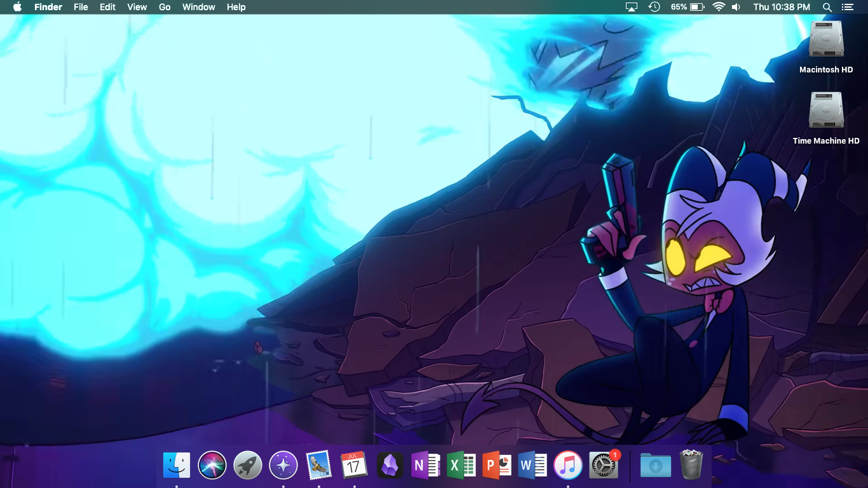Launch Siri from the Dock
The width and height of the screenshot is (868, 488).
(212, 466)
